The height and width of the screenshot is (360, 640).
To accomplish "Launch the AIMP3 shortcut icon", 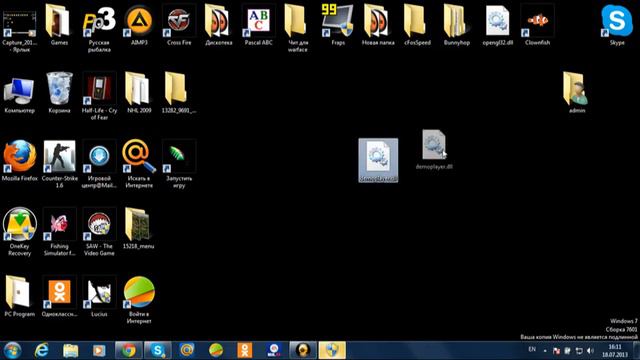I will click(139, 25).
